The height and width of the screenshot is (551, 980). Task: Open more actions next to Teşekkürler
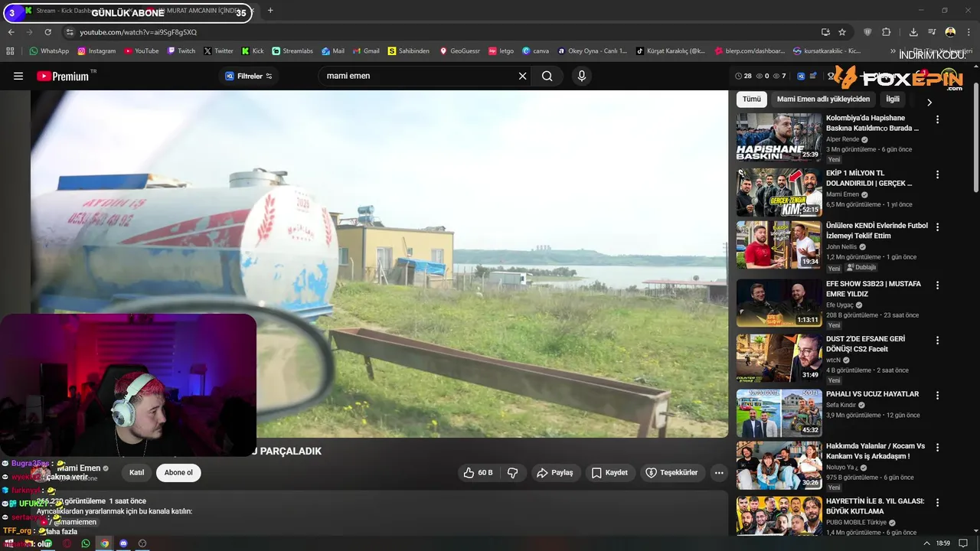(719, 473)
